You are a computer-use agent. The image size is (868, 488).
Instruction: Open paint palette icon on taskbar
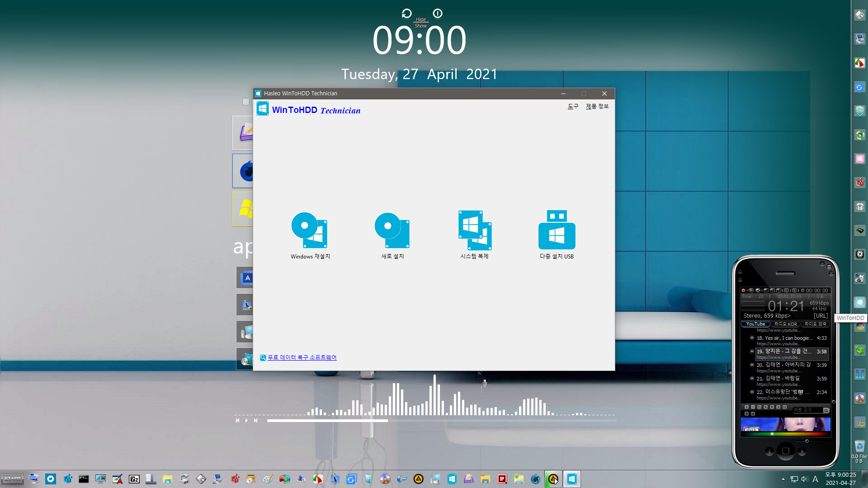(x=268, y=479)
